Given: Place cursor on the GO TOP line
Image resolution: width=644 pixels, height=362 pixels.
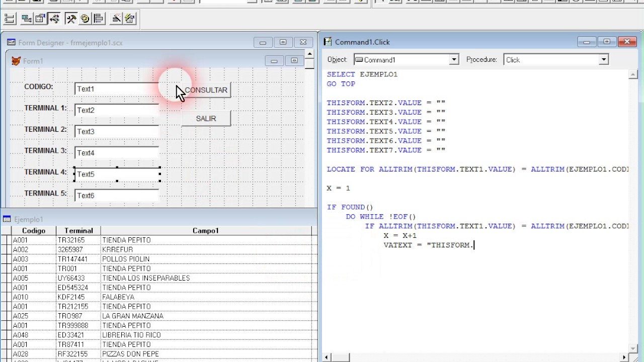Looking at the screenshot, I should coord(341,84).
